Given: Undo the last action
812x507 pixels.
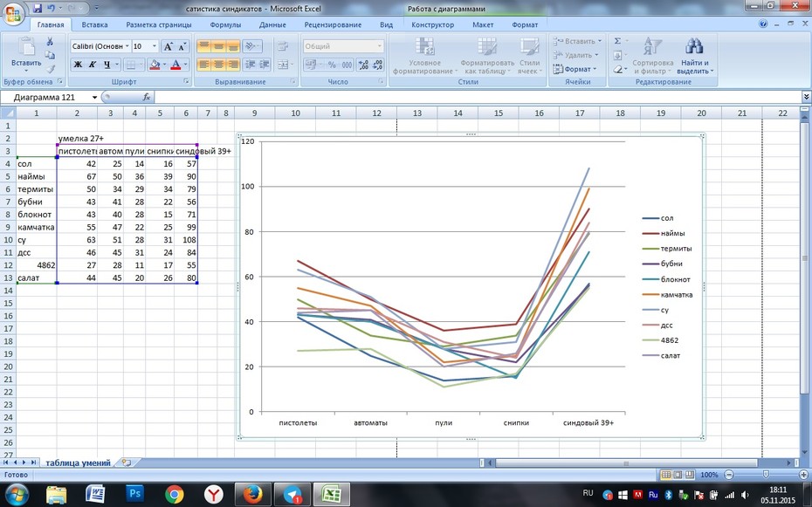Looking at the screenshot, I should tap(51, 8).
